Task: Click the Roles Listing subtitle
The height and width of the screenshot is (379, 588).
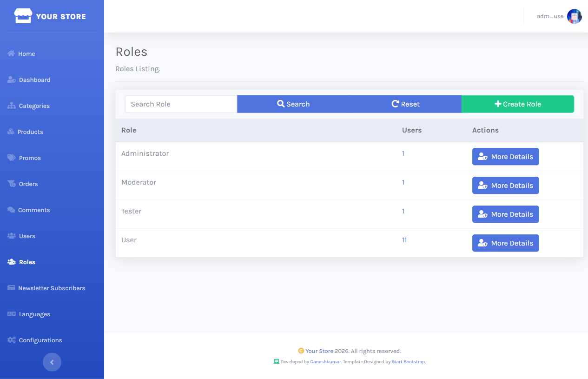Action: pos(138,69)
